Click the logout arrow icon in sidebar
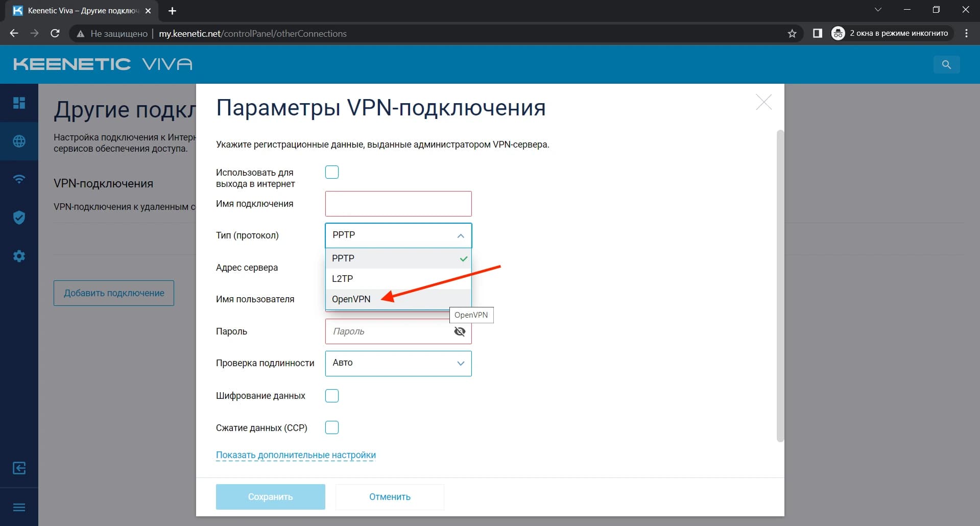Image resolution: width=980 pixels, height=526 pixels. [19, 468]
